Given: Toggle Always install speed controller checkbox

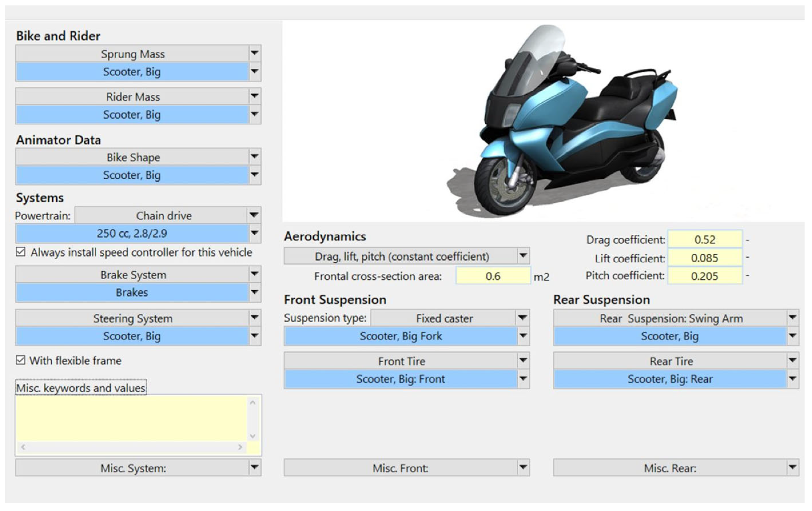Looking at the screenshot, I should click(21, 252).
